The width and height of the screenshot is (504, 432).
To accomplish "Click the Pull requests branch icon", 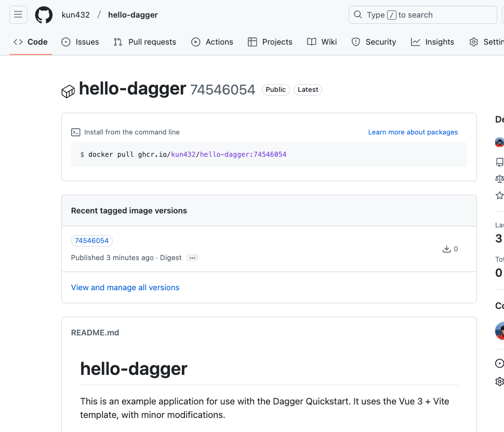I will click(118, 42).
